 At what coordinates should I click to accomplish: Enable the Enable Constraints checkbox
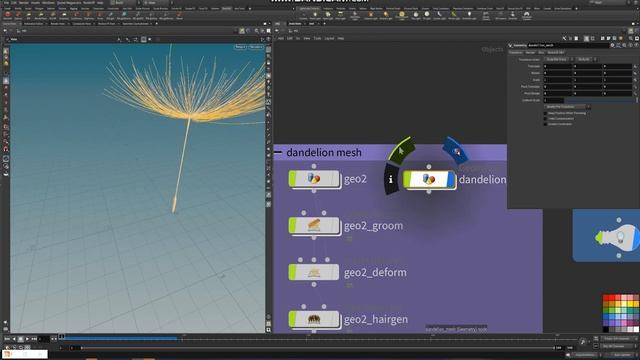pos(545,124)
